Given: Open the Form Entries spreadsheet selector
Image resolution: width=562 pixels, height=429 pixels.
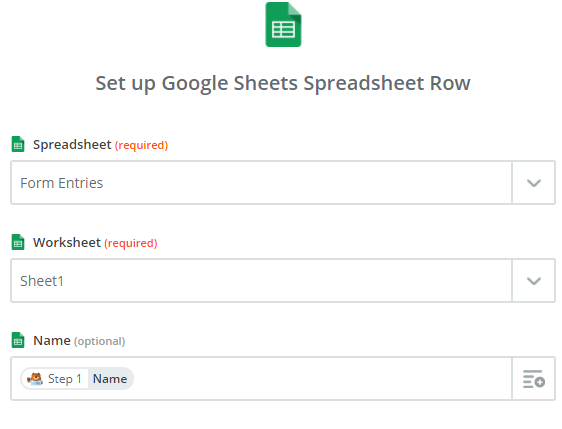Looking at the screenshot, I should [x=261, y=183].
